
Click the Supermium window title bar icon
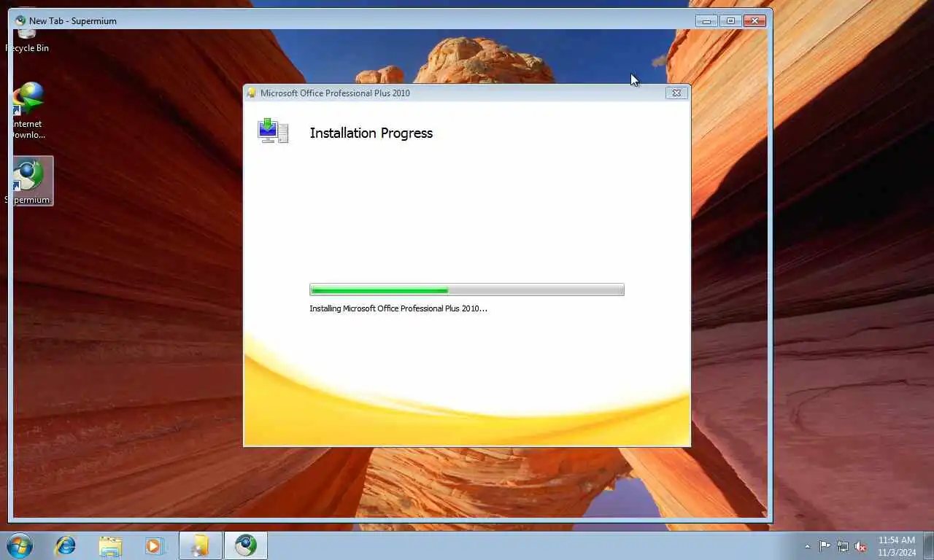(x=20, y=20)
